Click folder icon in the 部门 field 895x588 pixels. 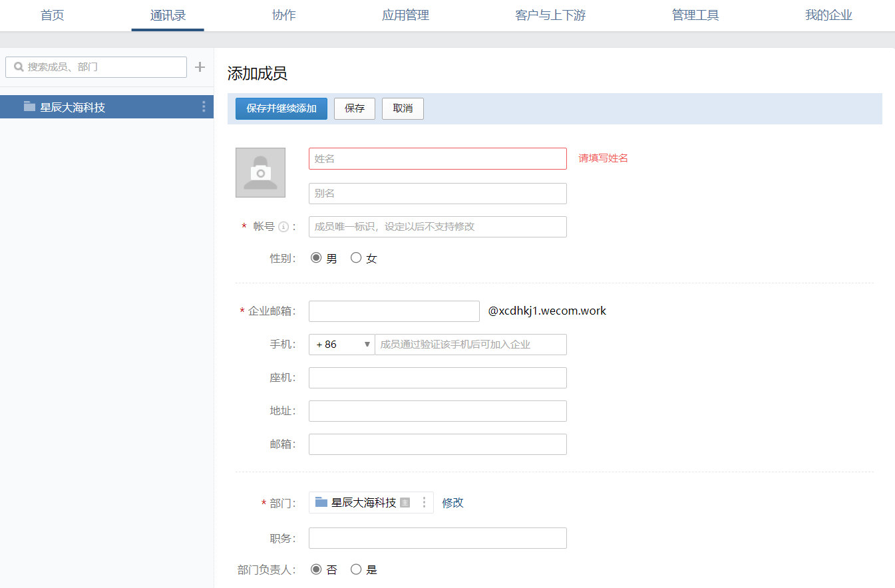(x=321, y=502)
